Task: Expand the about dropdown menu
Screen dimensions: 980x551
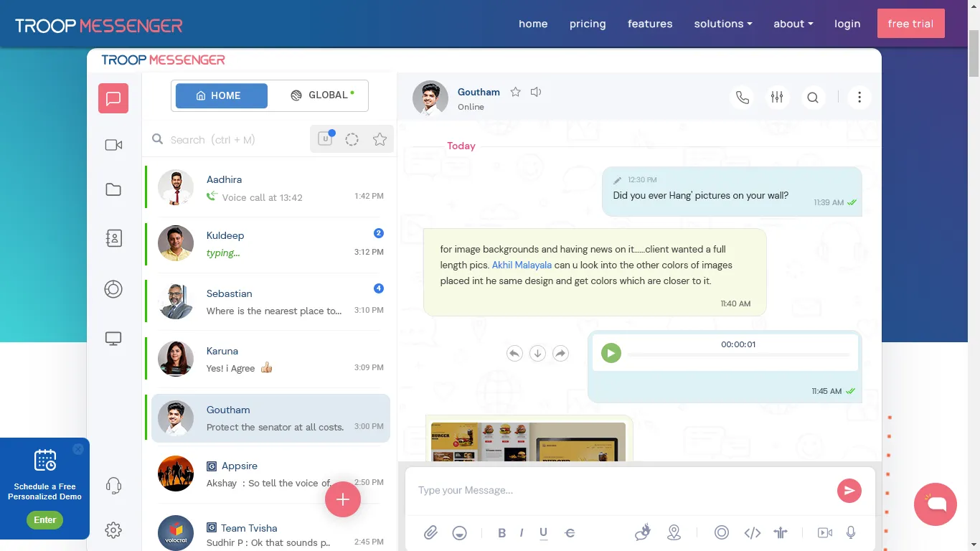Action: 793,24
